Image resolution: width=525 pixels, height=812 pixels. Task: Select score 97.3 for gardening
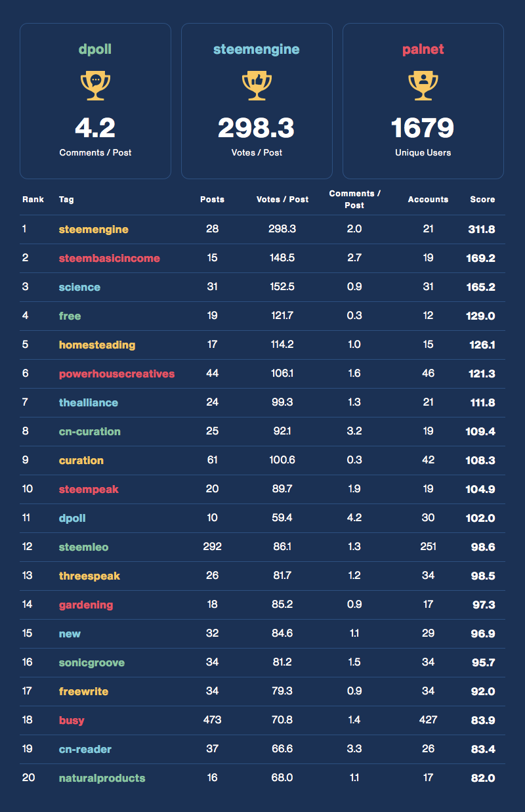[x=484, y=605]
